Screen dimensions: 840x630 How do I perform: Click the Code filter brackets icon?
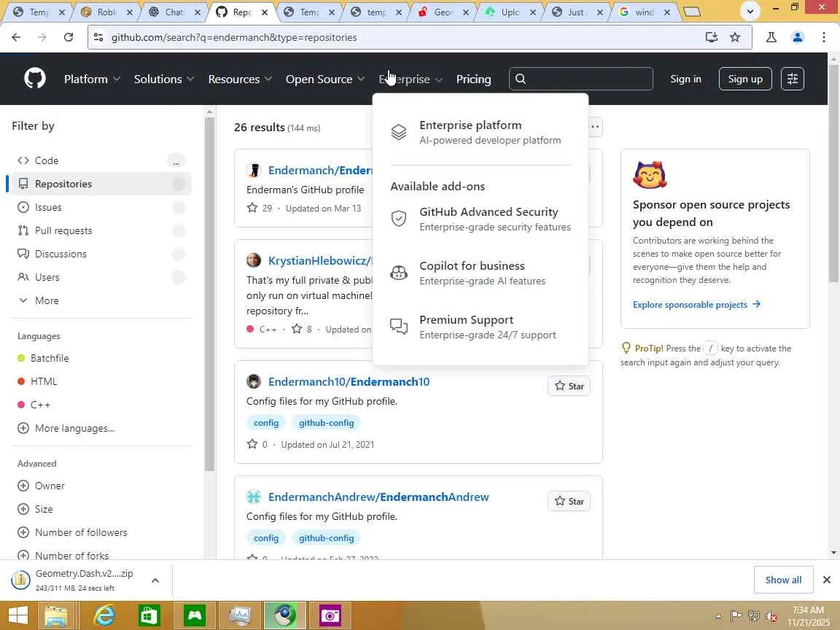pos(23,160)
